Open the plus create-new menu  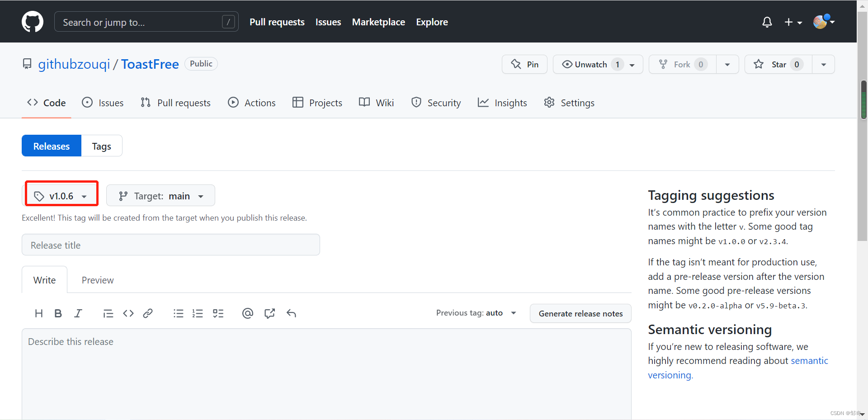793,22
